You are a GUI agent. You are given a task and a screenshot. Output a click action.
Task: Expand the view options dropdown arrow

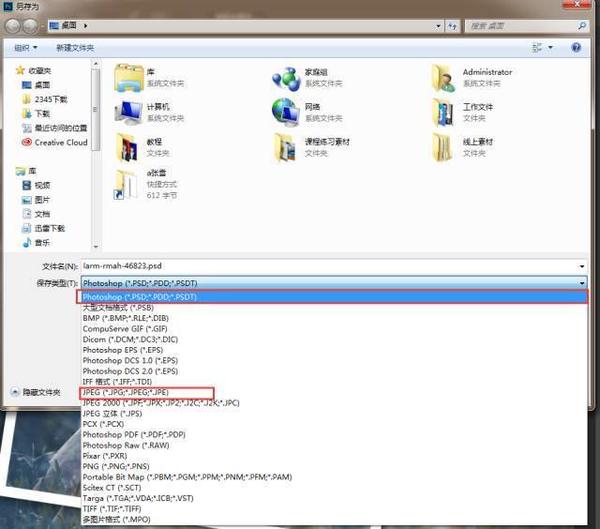(550, 47)
